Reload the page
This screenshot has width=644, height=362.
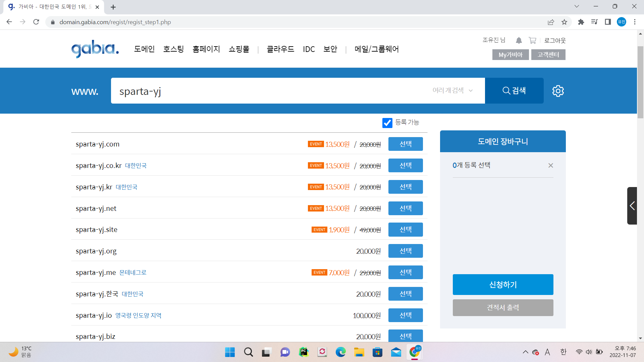tap(36, 22)
